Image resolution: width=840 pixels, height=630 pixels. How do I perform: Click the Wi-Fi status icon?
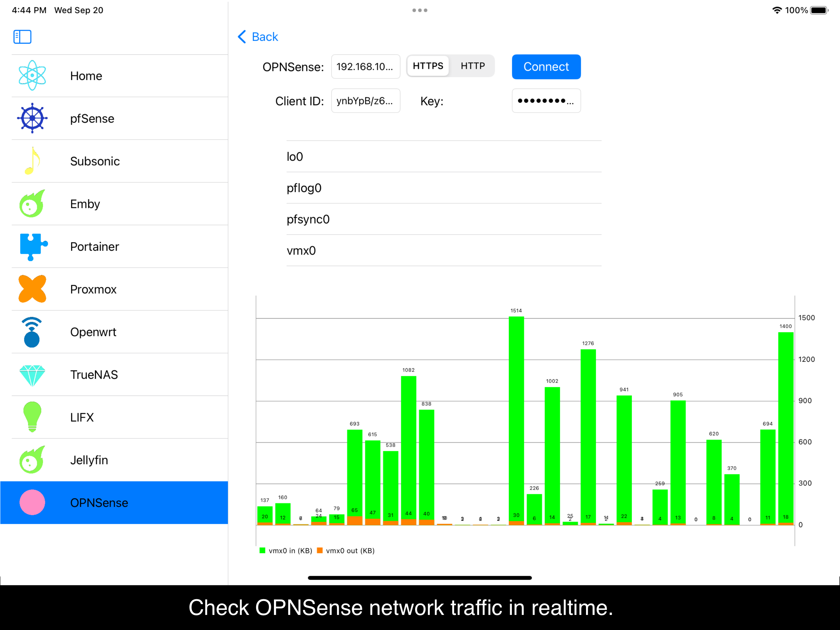pyautogui.click(x=777, y=10)
